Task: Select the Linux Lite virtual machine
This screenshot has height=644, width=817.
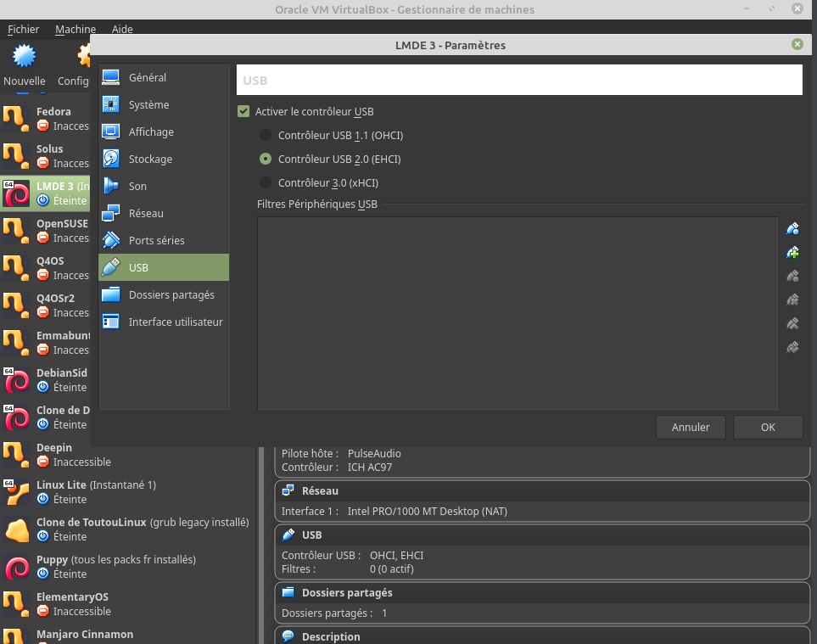Action: [x=127, y=492]
